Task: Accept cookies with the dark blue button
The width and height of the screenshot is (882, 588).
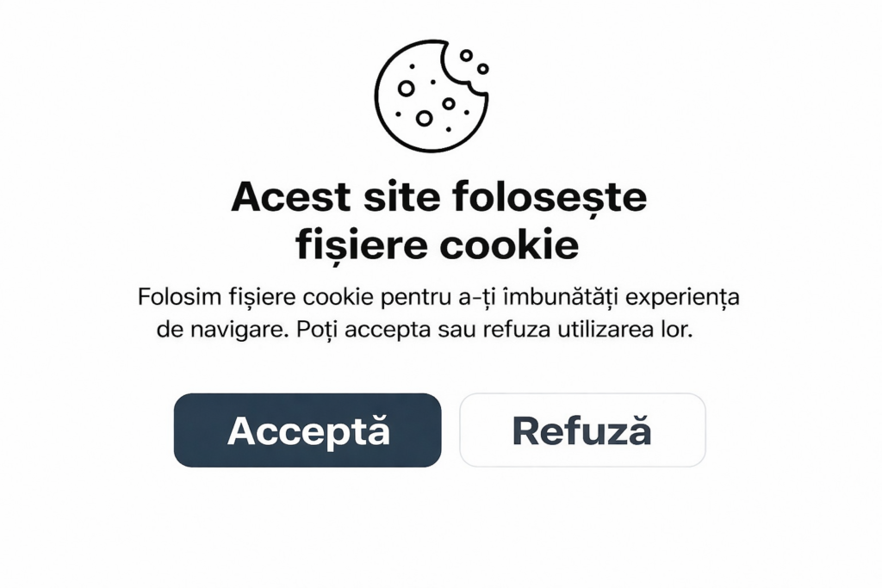Action: 307,430
